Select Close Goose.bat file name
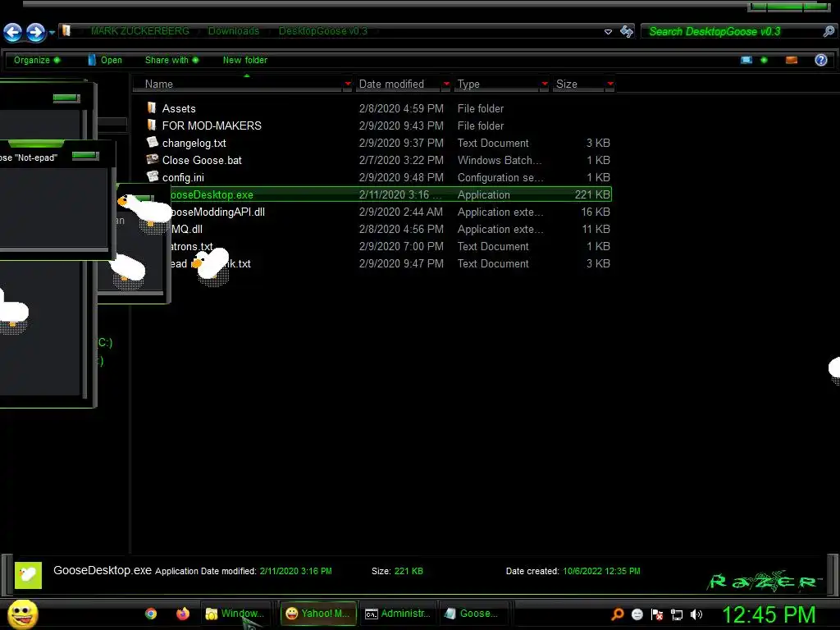The image size is (840, 630). (202, 160)
